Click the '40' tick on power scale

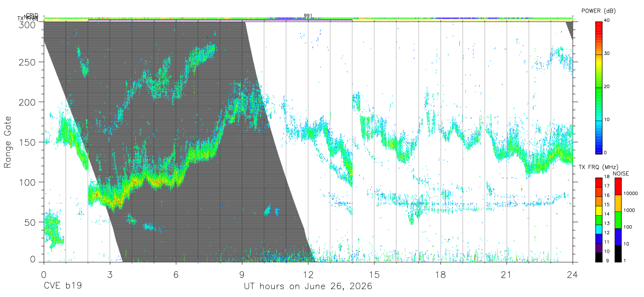point(607,21)
